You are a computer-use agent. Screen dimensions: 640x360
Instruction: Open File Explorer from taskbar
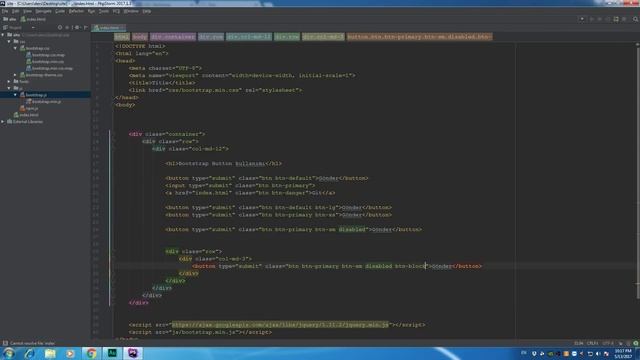pos(50,353)
